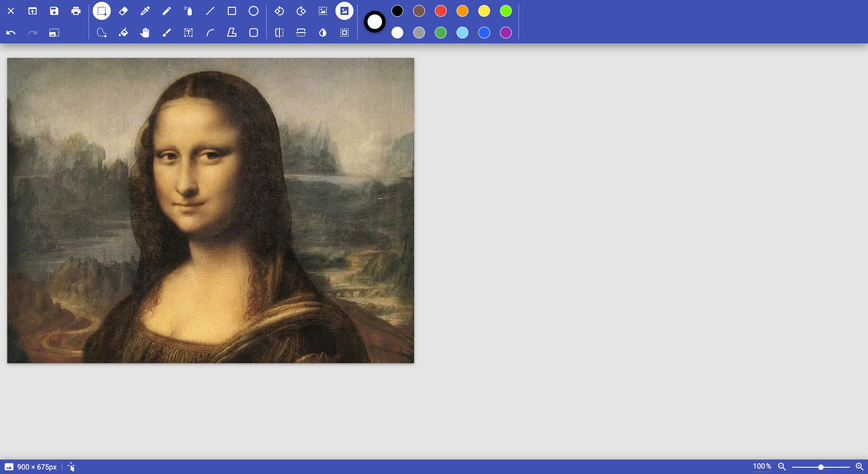The height and width of the screenshot is (474, 868).
Task: Activate the freehand selection tool
Action: pos(102,33)
